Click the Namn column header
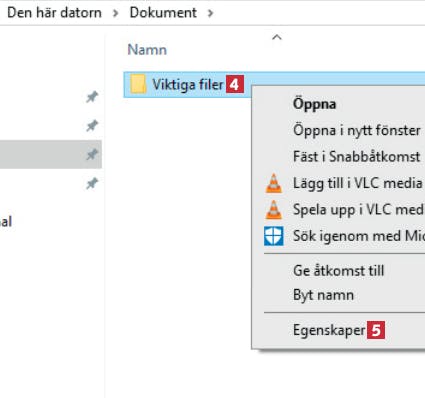This screenshot has height=398, width=425. (x=147, y=50)
